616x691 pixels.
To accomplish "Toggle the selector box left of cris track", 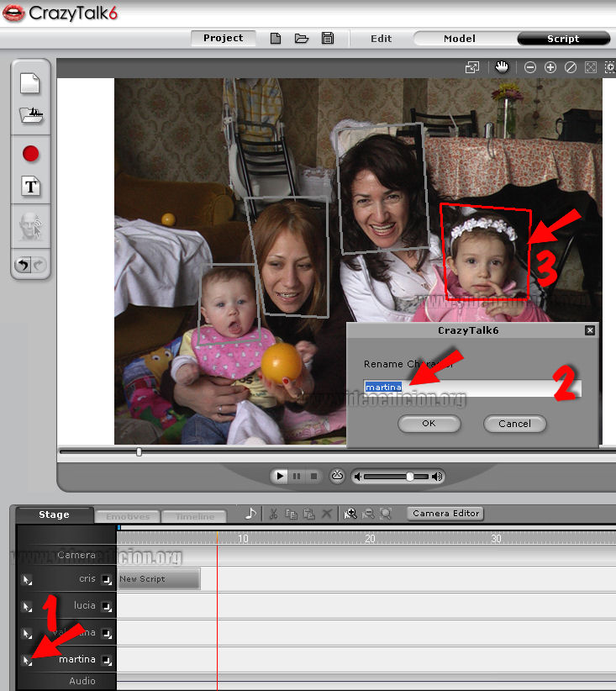I will coord(27,579).
